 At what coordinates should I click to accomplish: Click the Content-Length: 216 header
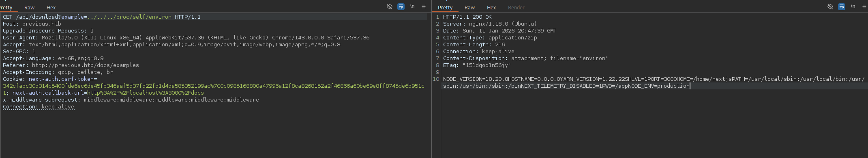[474, 45]
